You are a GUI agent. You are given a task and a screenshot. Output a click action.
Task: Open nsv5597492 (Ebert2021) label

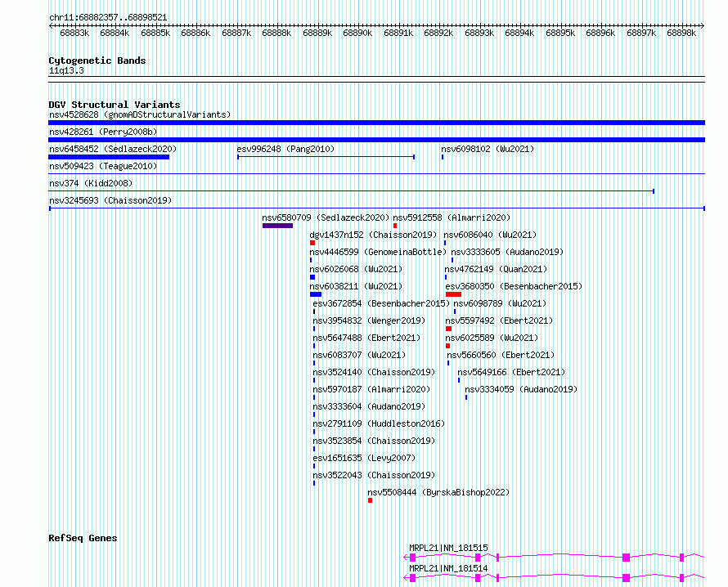pyautogui.click(x=499, y=320)
